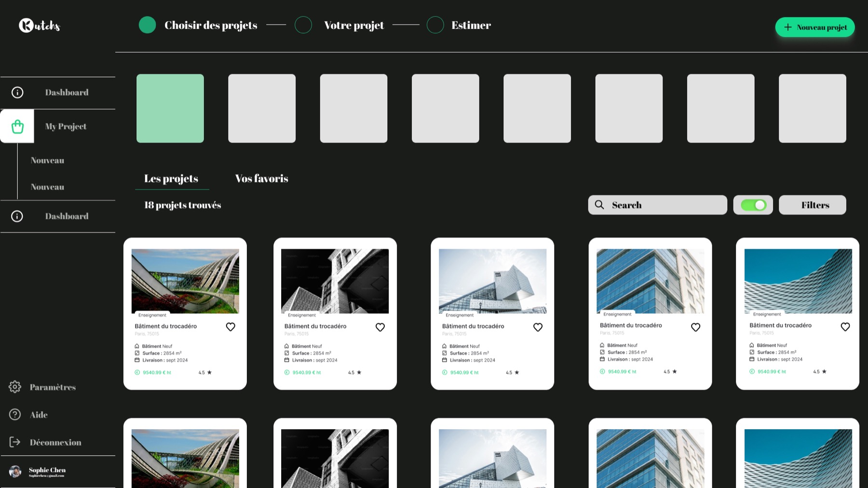Favorite the curved green-roof building card with its heart

231,327
